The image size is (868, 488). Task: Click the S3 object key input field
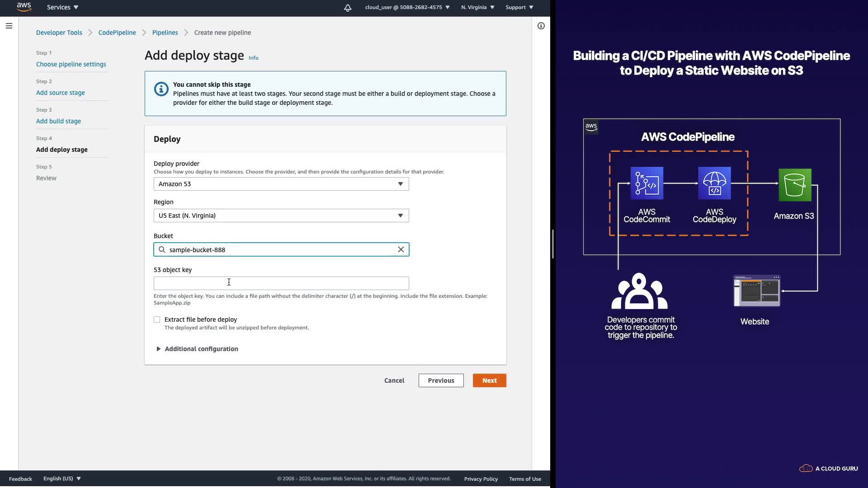click(x=281, y=283)
